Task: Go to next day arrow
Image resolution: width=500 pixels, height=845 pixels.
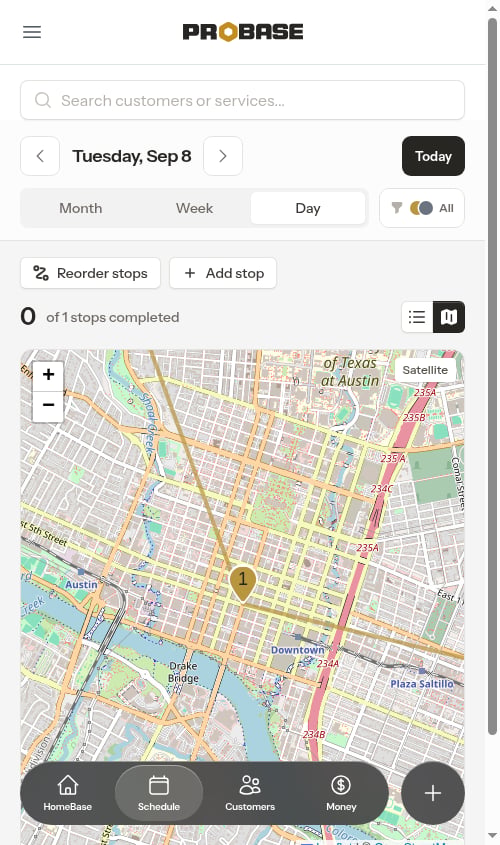Action: pos(223,156)
